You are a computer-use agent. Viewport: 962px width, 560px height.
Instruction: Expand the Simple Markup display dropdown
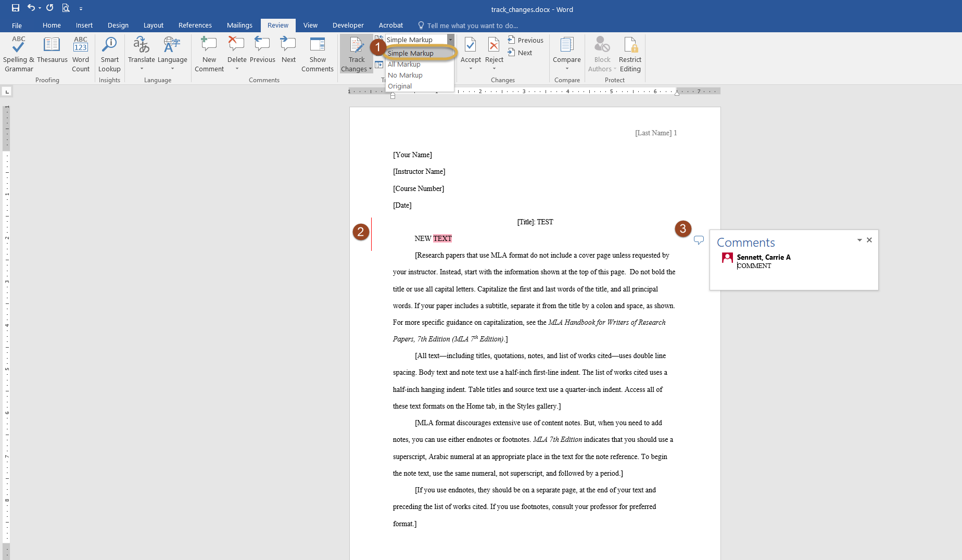pos(450,40)
